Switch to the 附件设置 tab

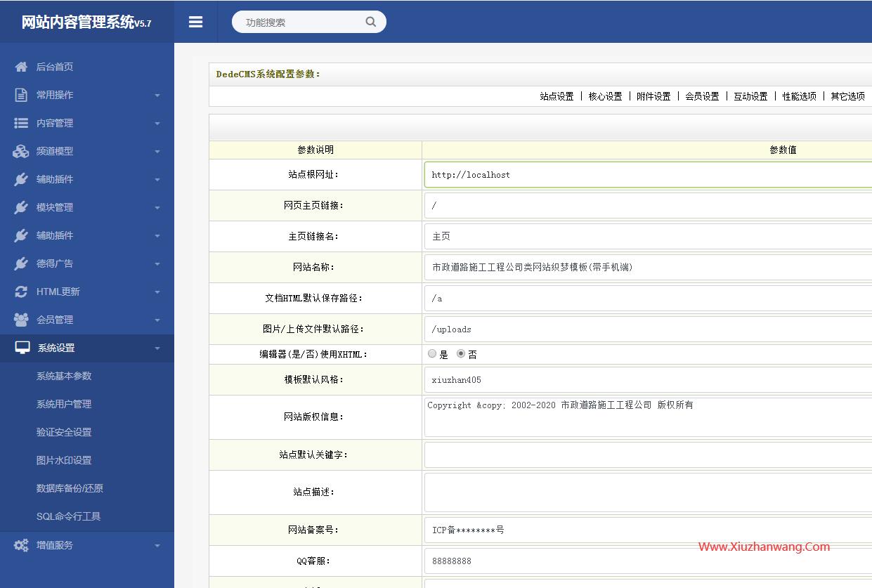(653, 96)
